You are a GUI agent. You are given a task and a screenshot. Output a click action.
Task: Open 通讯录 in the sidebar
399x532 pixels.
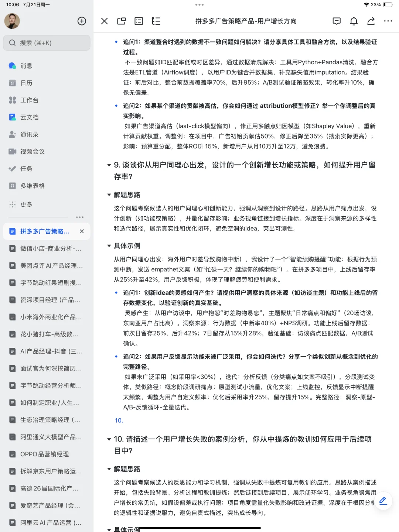47,134
